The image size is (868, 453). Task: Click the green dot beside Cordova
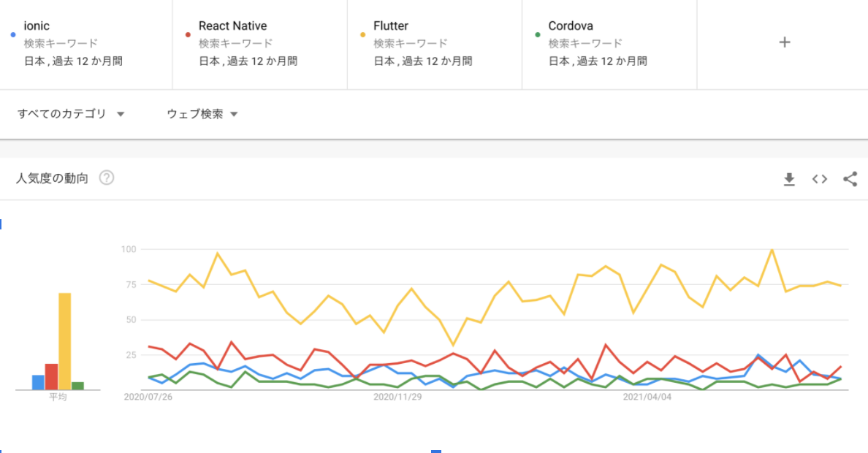click(x=538, y=35)
